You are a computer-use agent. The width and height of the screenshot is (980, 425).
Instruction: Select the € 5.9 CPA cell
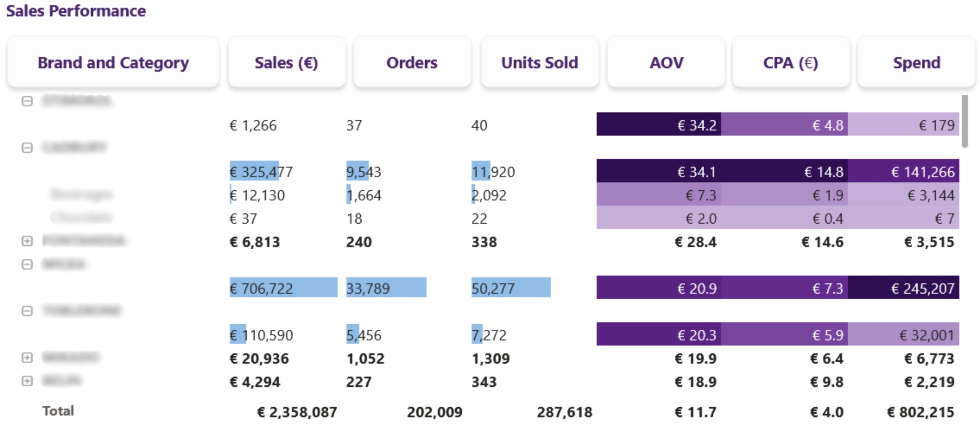tap(784, 334)
